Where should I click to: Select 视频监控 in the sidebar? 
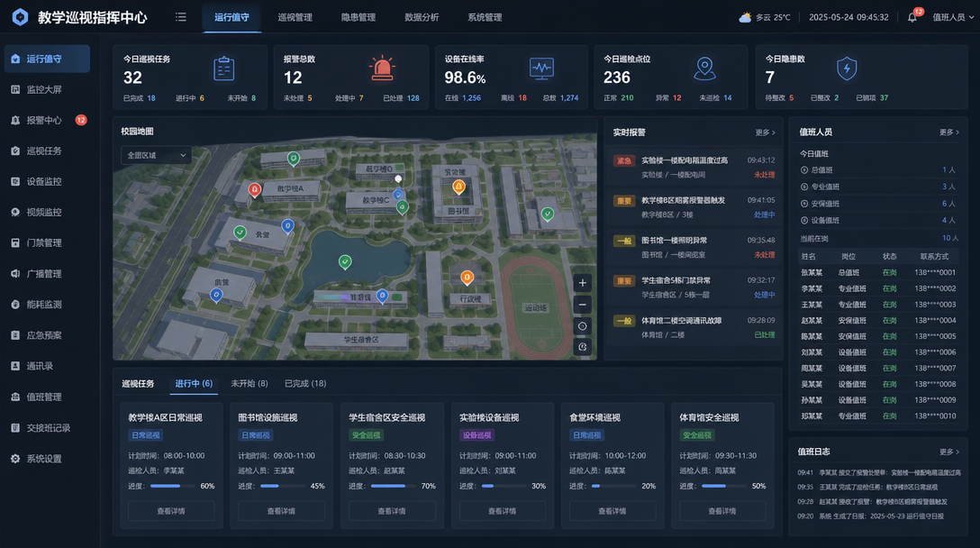[47, 212]
